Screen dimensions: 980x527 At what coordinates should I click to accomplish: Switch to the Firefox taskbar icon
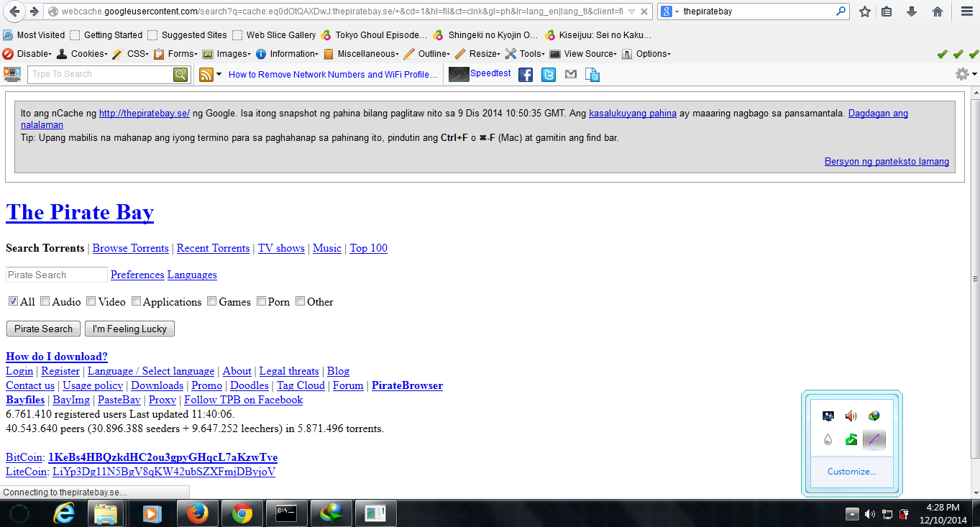coord(196,513)
